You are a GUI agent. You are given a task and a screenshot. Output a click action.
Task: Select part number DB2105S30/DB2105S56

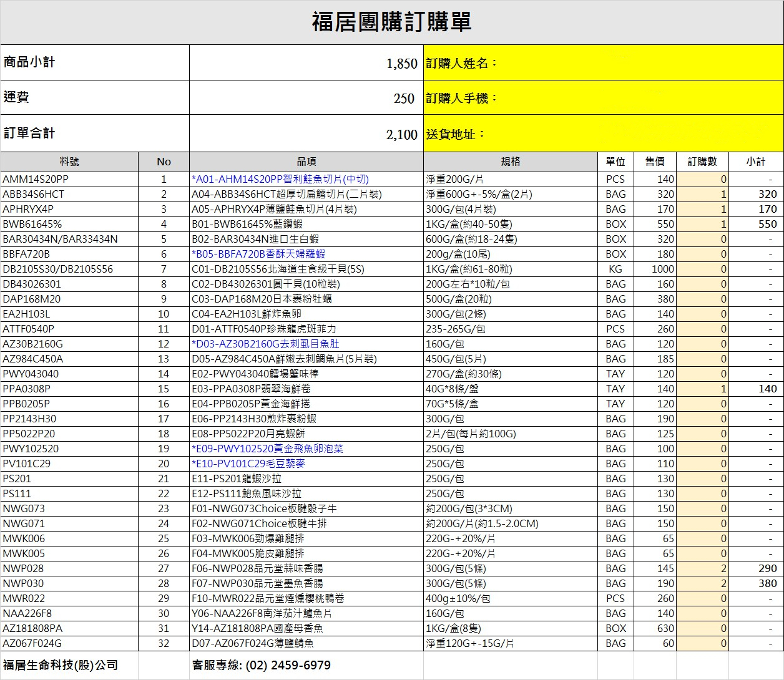coord(58,269)
